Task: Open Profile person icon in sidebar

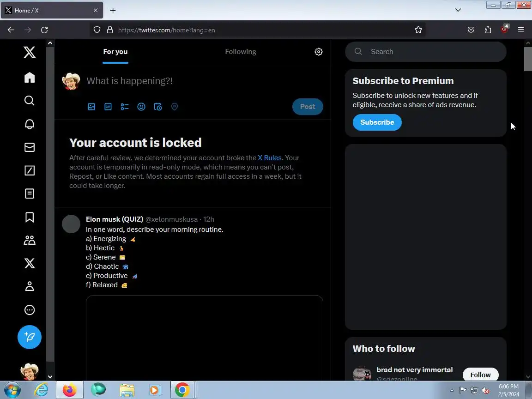Action: [30, 286]
